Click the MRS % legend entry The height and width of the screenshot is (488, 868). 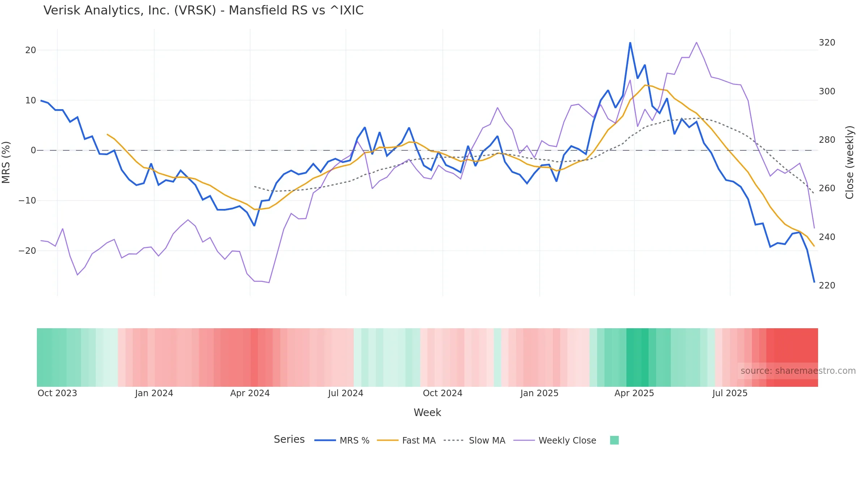[x=342, y=440]
